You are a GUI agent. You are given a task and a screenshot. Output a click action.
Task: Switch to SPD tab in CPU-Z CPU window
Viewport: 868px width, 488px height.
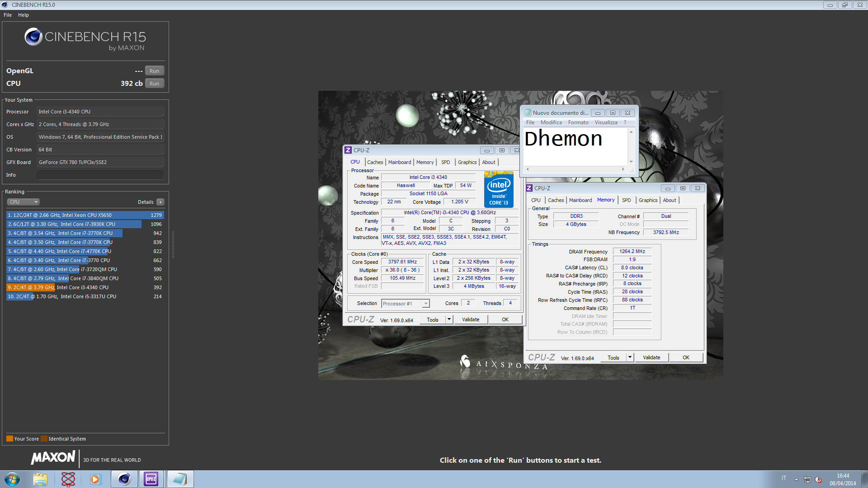(x=446, y=162)
